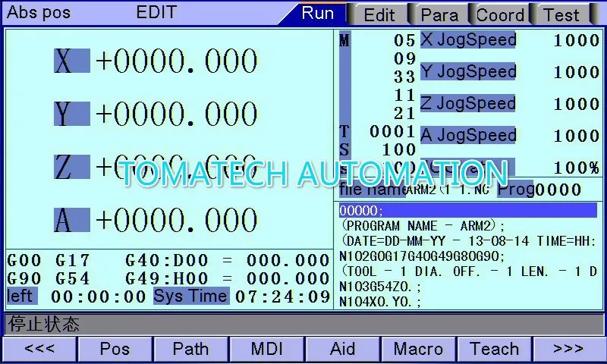607x364 pixels.
Task: Select the (TOOL - 1 DIA. OFF. line
Action: click(468, 271)
